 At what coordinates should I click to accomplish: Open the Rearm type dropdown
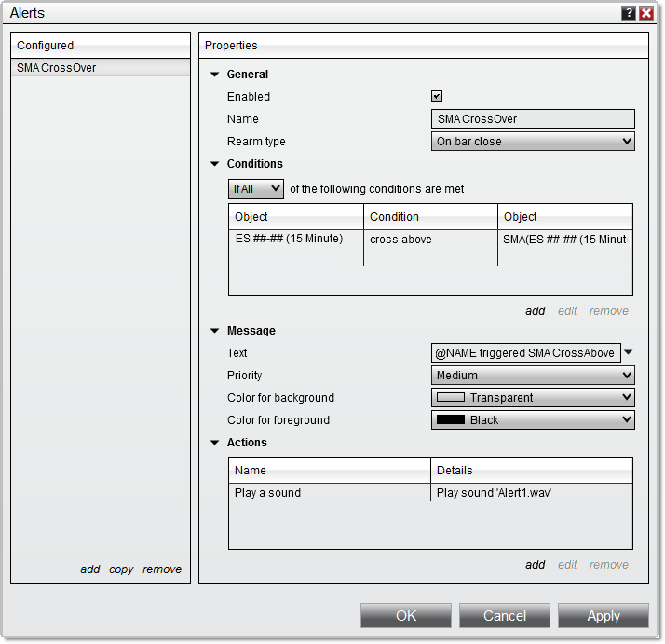[533, 142]
